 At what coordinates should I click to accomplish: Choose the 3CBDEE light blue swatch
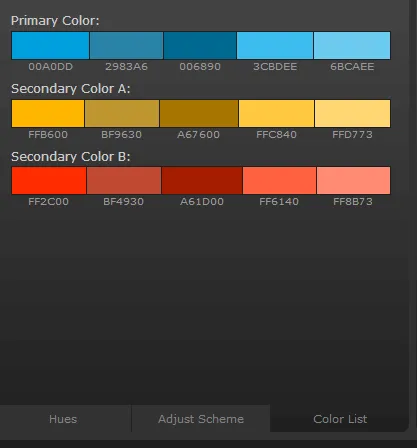point(275,46)
